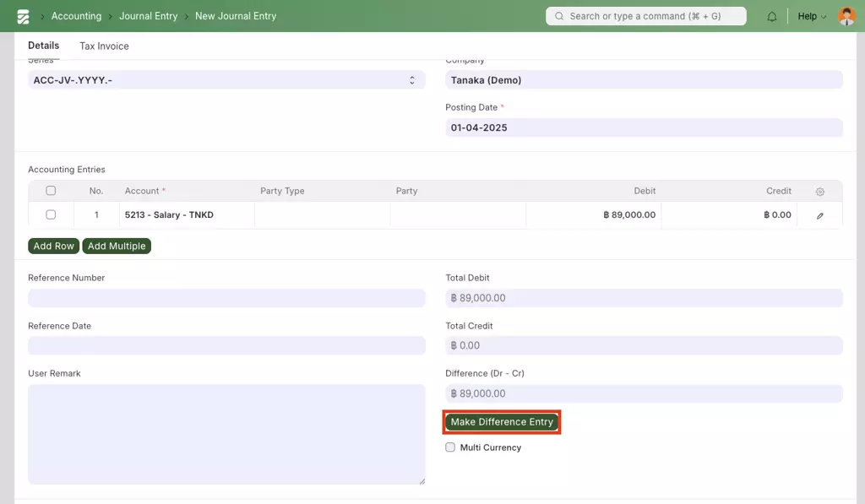Switch to the Tax Invoice tab
865x504 pixels.
click(104, 46)
